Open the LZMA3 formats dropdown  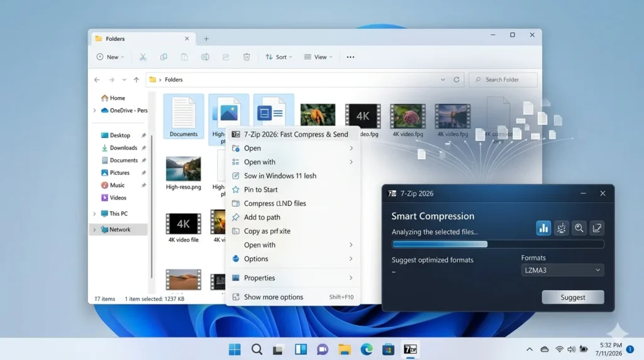click(x=562, y=270)
